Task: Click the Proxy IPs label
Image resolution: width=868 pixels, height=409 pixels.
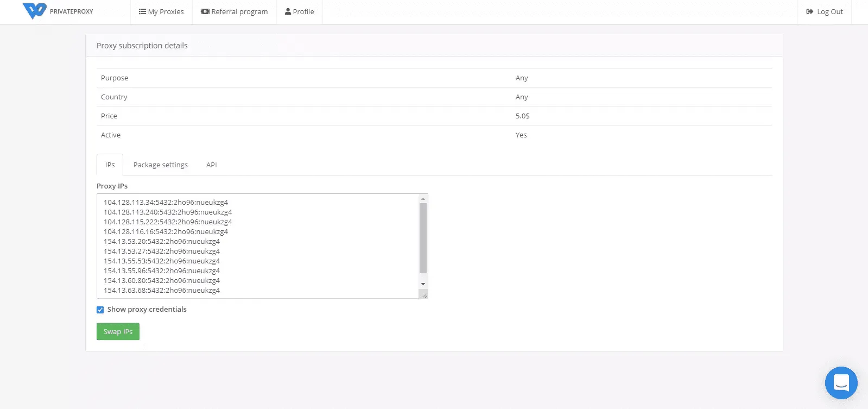Action: [112, 186]
